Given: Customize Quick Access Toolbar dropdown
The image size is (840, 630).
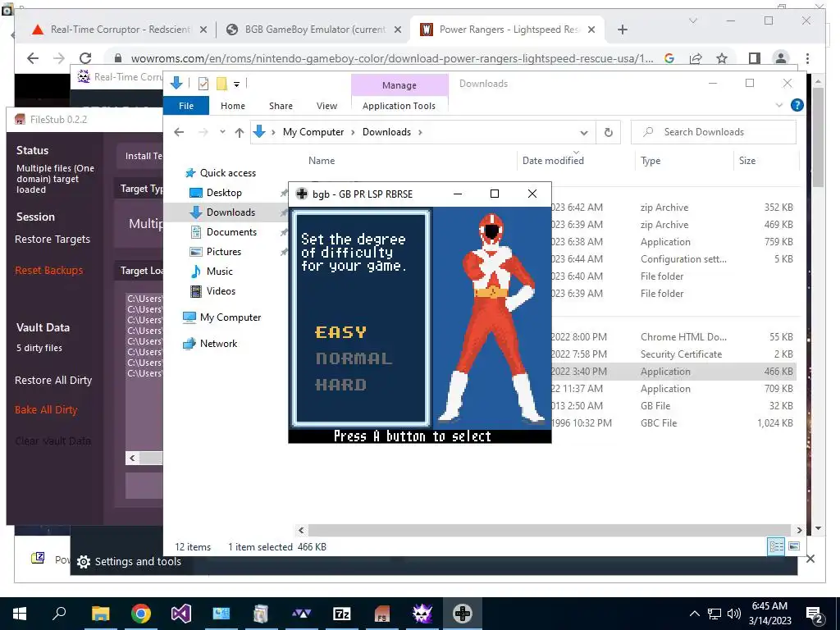Looking at the screenshot, I should 236,84.
